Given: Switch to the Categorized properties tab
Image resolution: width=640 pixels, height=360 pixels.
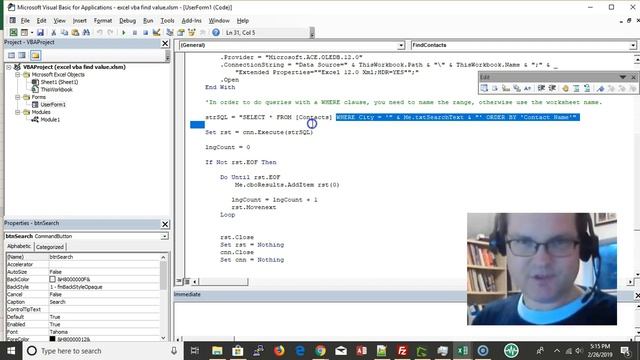Looking at the screenshot, I should coord(50,247).
